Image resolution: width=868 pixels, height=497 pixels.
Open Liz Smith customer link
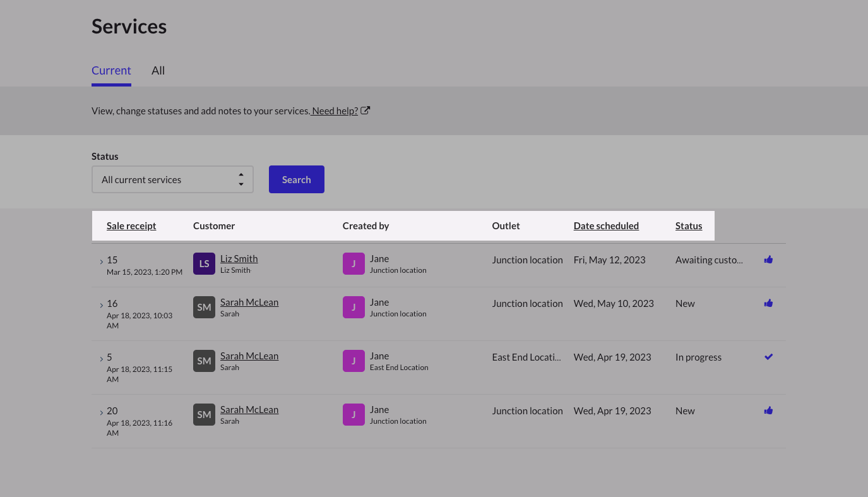coord(239,259)
